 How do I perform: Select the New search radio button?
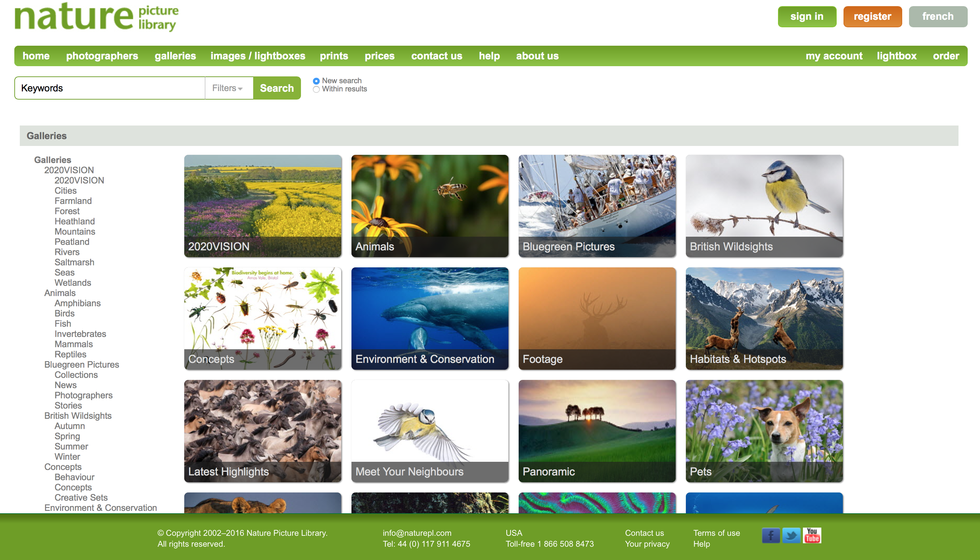click(316, 81)
